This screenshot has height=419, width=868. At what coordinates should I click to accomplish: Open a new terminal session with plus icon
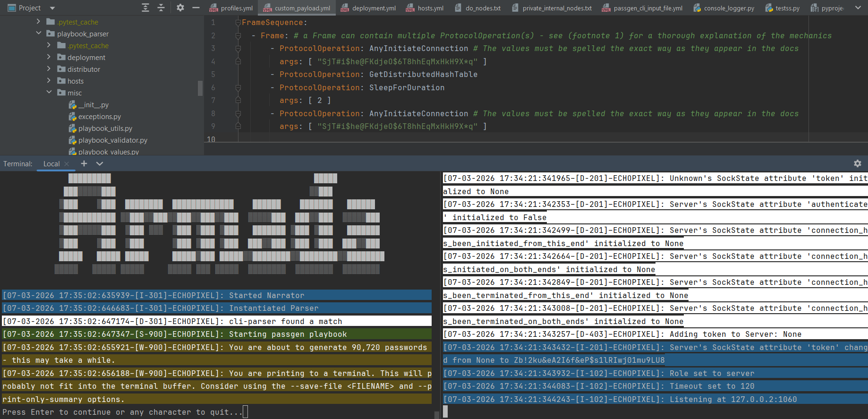pyautogui.click(x=84, y=163)
